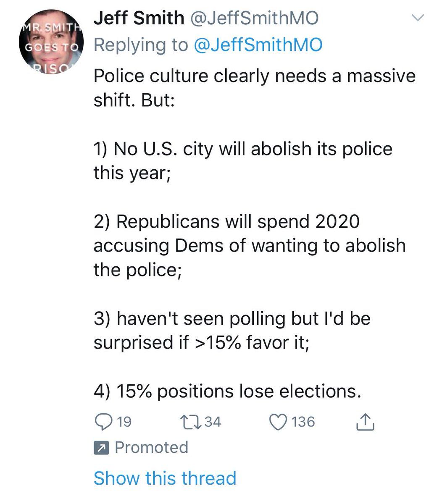Open the share tweet icon
The image size is (442, 504).
pyautogui.click(x=365, y=422)
